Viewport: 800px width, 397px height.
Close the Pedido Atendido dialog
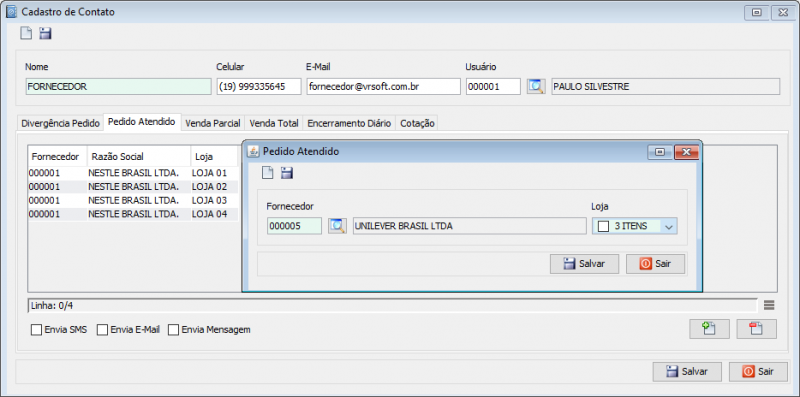pyautogui.click(x=686, y=152)
